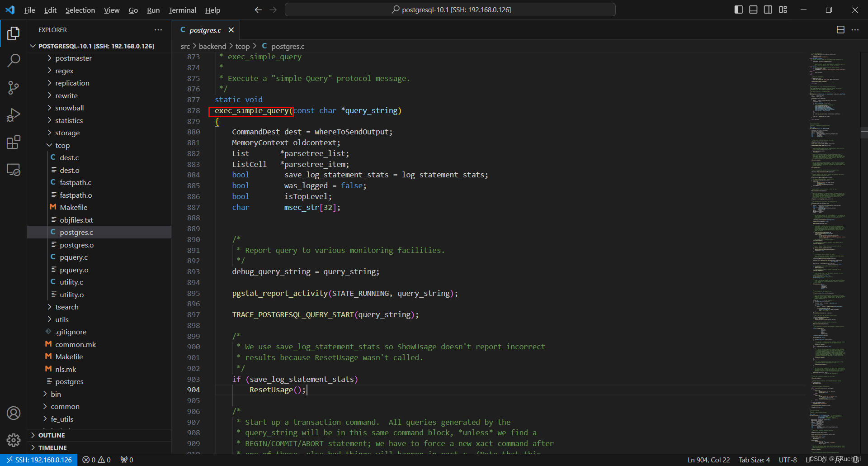Screen dimensions: 868x466
Task: Open the Manage gear icon
Action: 14,440
